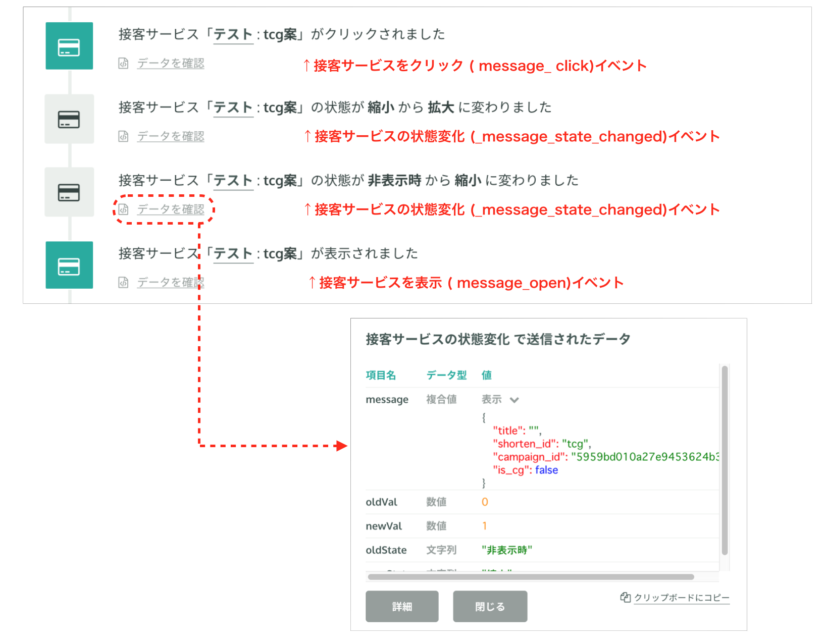
Task: Open データを確認 link under 非表示時 から 縮小 event
Action: pyautogui.click(x=171, y=209)
